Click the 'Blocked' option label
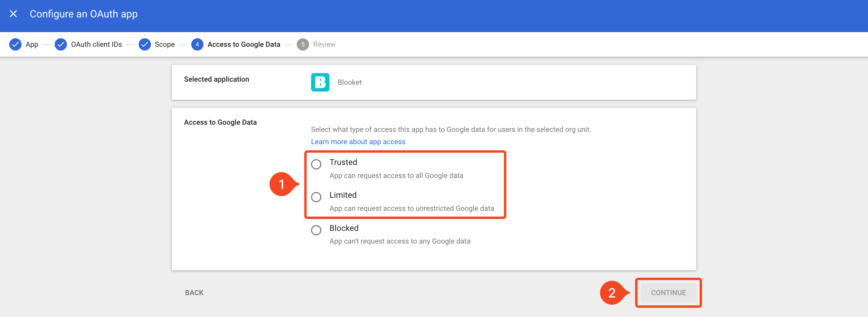The width and height of the screenshot is (868, 317). [x=344, y=228]
